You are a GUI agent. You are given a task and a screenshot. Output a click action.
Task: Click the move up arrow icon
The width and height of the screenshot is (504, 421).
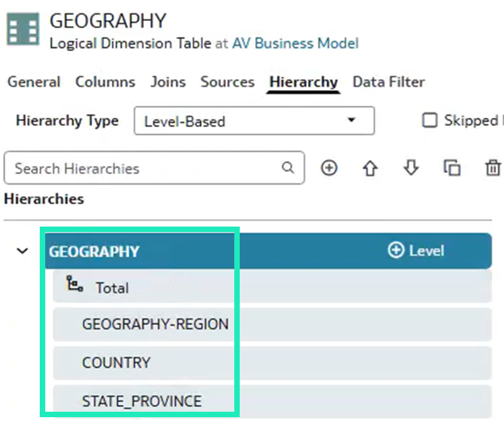[370, 168]
